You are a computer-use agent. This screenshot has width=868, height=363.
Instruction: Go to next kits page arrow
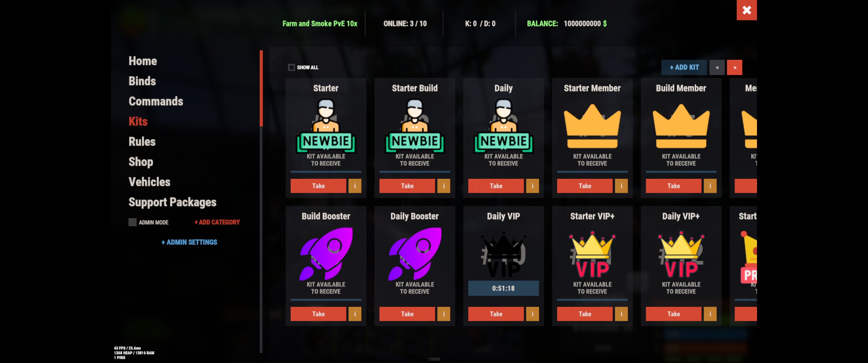coord(735,67)
